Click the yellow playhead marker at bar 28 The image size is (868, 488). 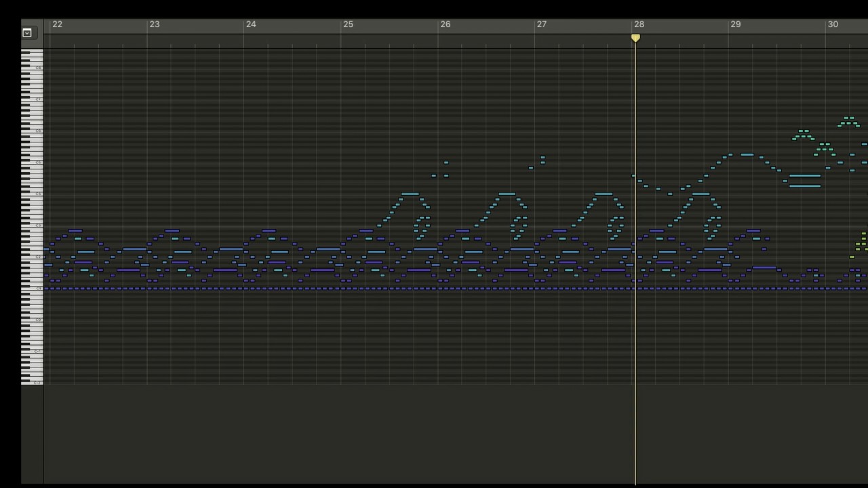(x=635, y=38)
